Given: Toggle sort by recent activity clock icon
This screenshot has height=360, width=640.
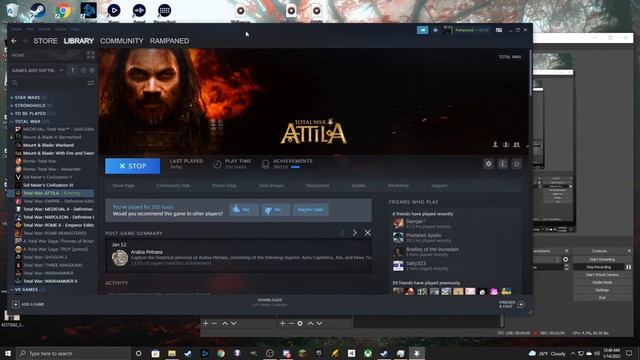Looking at the screenshot, I should pyautogui.click(x=83, y=70).
